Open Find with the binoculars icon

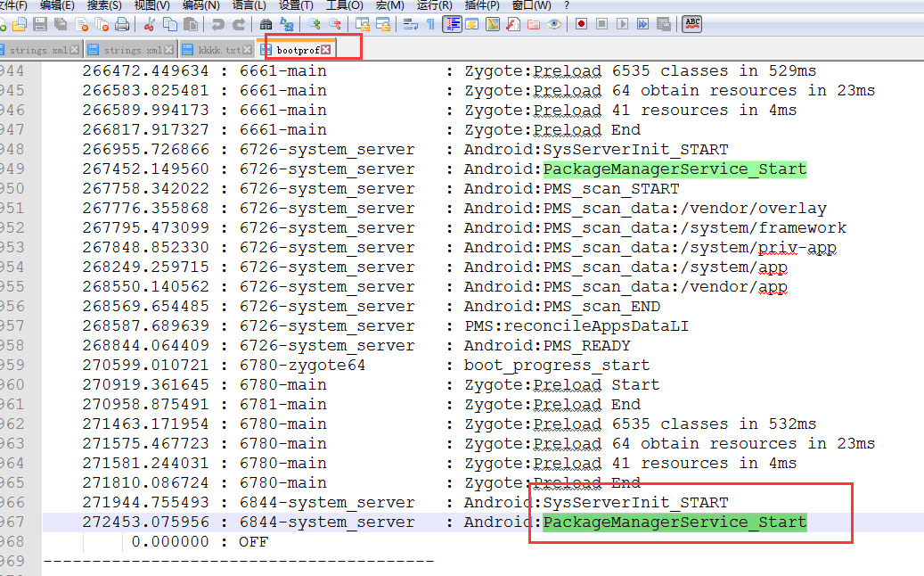pos(266,24)
